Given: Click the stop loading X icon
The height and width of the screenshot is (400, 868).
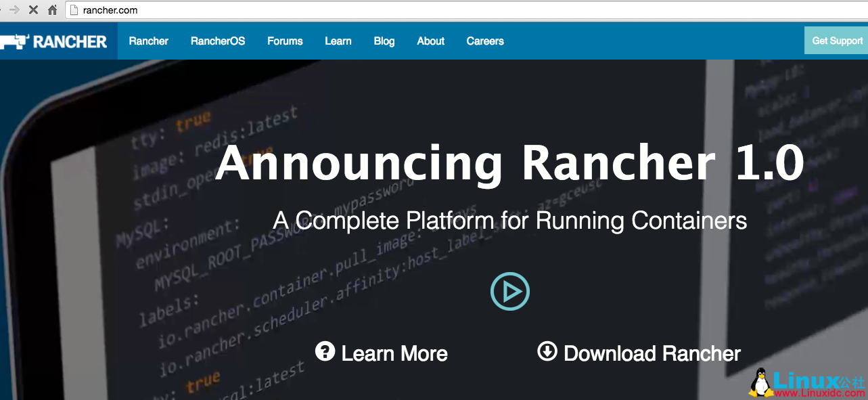Looking at the screenshot, I should pyautogui.click(x=32, y=10).
